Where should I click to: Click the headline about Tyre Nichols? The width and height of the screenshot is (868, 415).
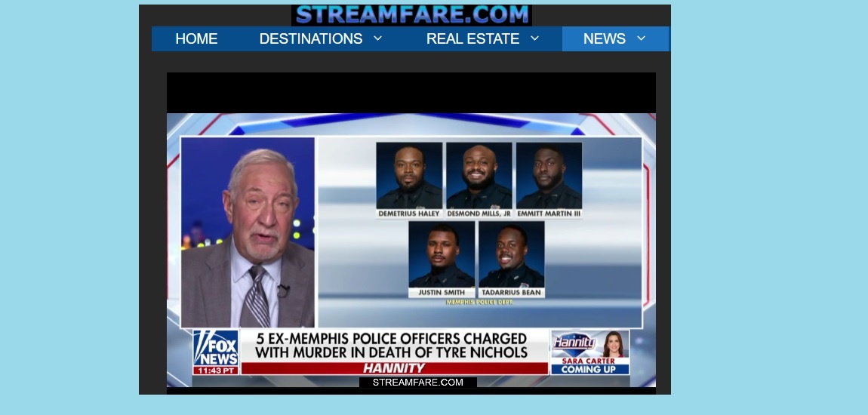tap(391, 346)
